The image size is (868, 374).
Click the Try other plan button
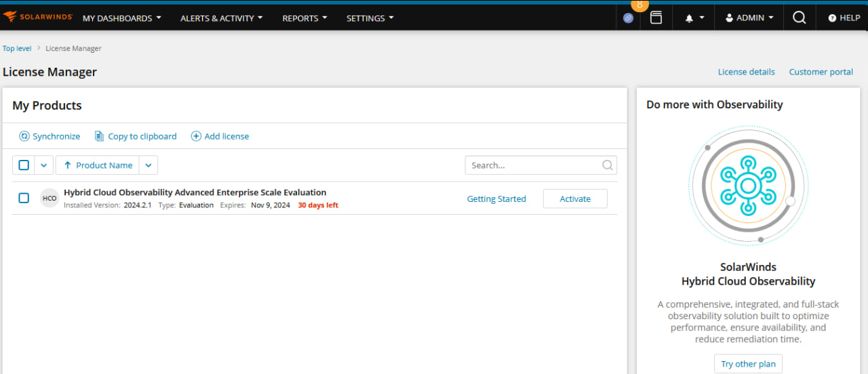pos(749,364)
